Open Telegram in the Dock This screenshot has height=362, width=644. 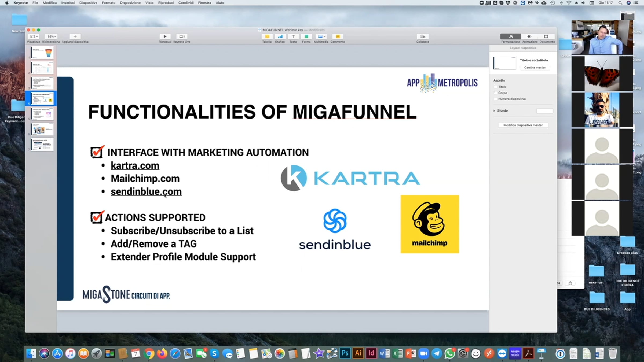tap(437, 353)
